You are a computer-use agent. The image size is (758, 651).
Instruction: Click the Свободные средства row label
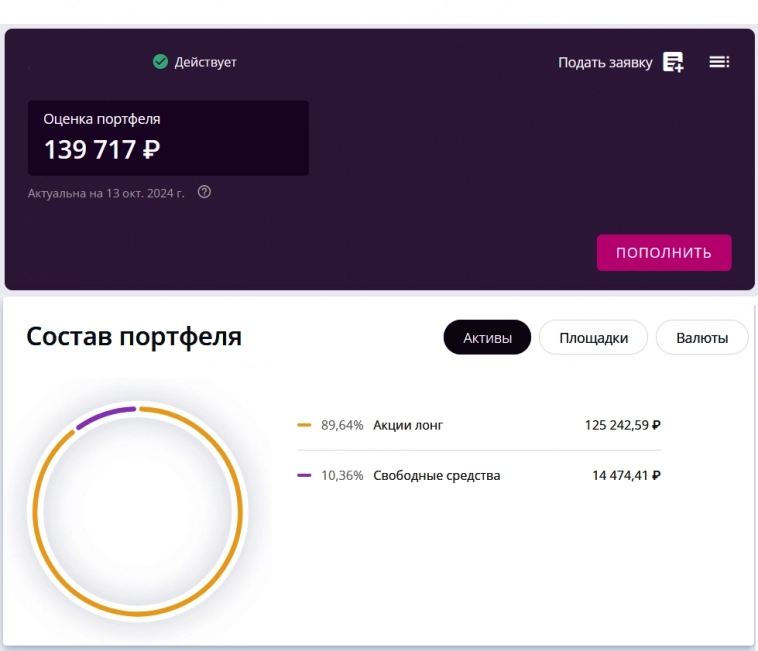[437, 476]
